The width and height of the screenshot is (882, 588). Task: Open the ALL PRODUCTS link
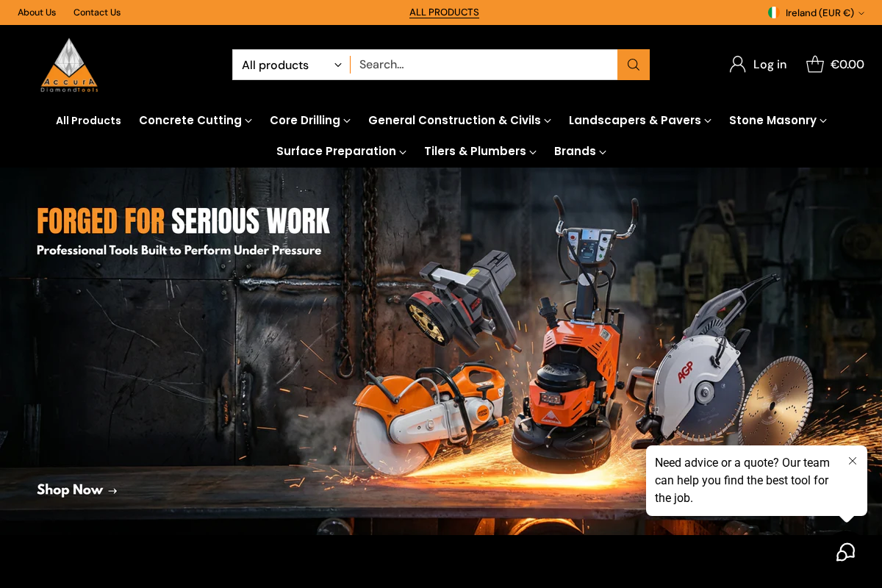pos(444,12)
